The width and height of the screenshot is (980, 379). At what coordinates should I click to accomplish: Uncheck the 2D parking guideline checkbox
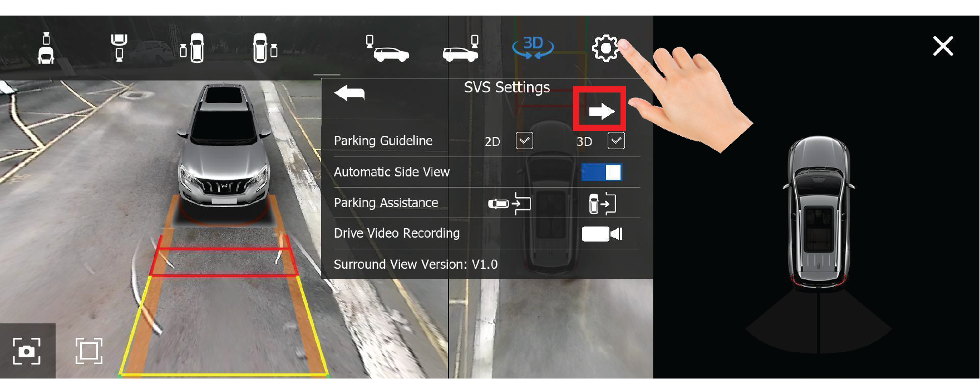pos(524,141)
